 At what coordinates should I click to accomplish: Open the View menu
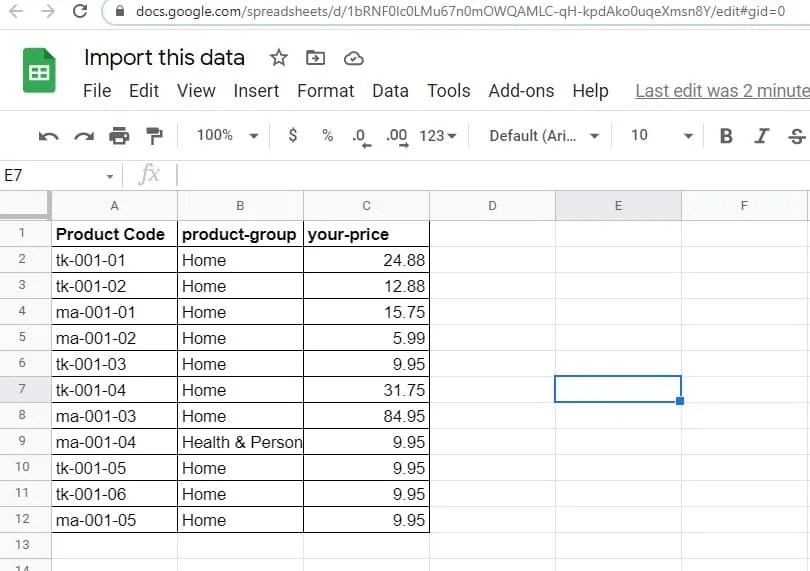196,91
